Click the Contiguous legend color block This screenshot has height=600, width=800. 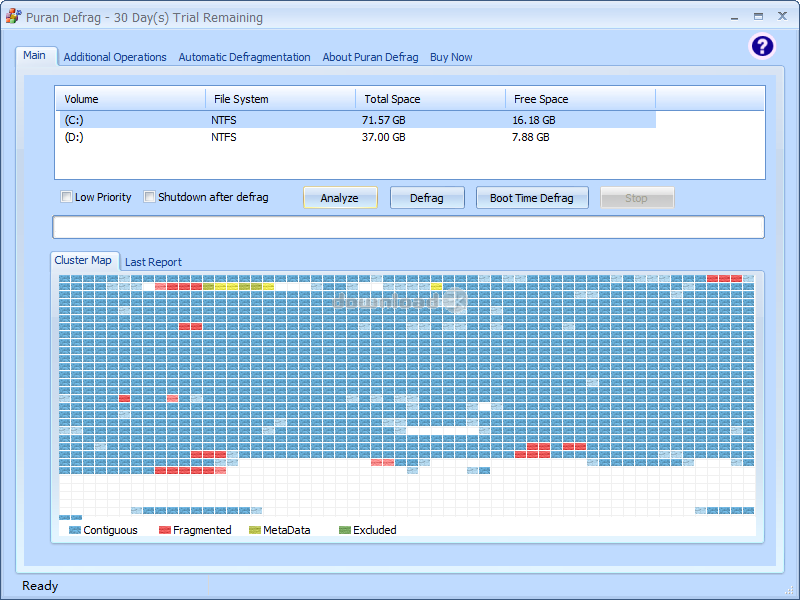pyautogui.click(x=75, y=530)
